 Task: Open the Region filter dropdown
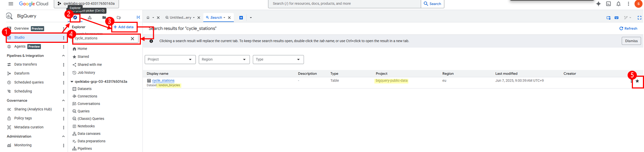224,60
